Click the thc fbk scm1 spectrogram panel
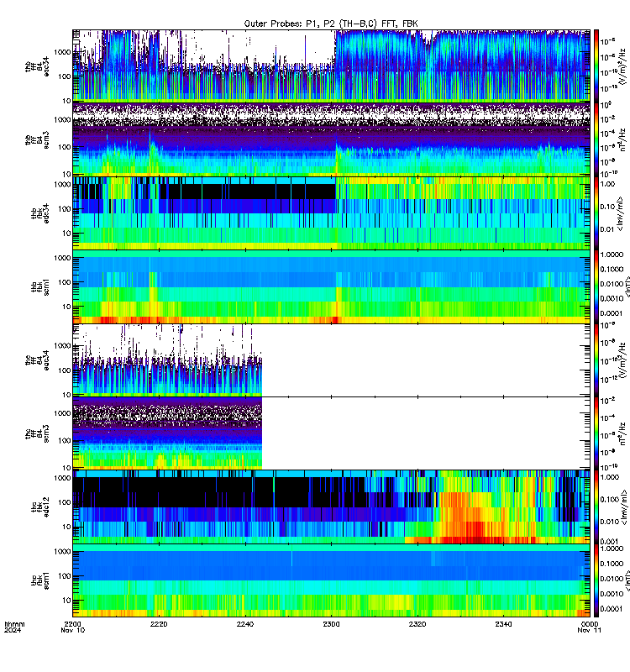630x672 pixels. (331, 580)
